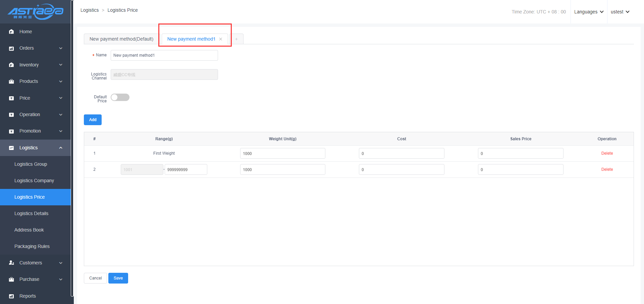The width and height of the screenshot is (644, 304).
Task: Click Cancel button at bottom
Action: (x=95, y=278)
